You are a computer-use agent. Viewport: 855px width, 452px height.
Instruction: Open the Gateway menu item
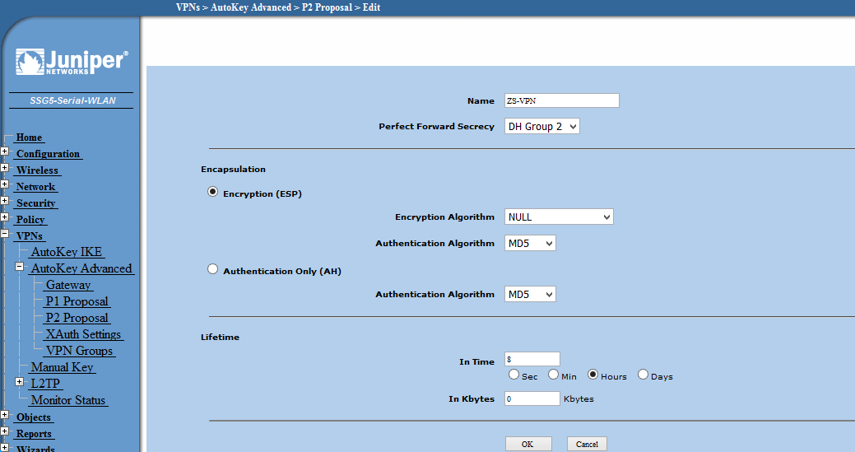[68, 285]
